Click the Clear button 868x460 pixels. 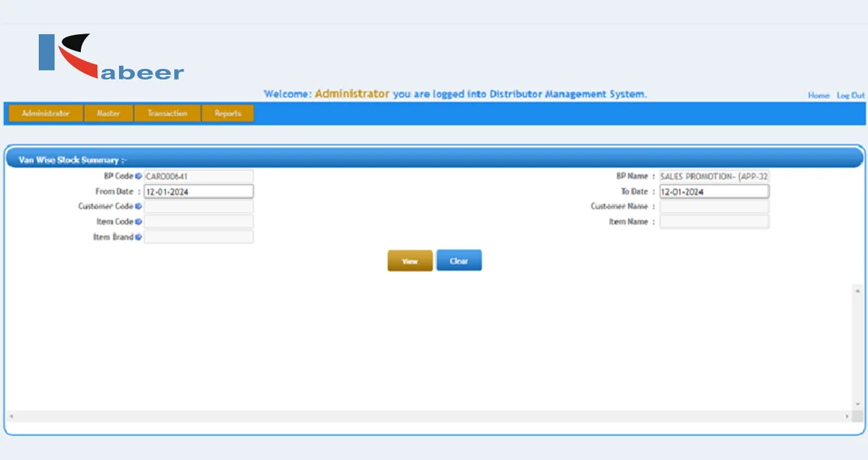pos(458,260)
